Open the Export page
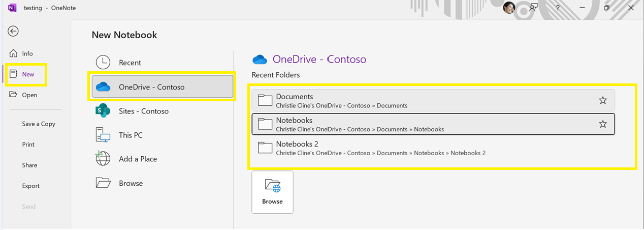Viewport: 644px width, 230px height. coord(30,186)
